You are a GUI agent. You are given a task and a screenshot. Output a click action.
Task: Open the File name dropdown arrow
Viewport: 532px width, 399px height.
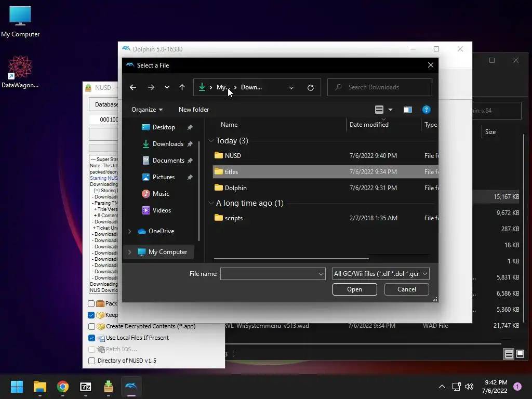tap(321, 274)
